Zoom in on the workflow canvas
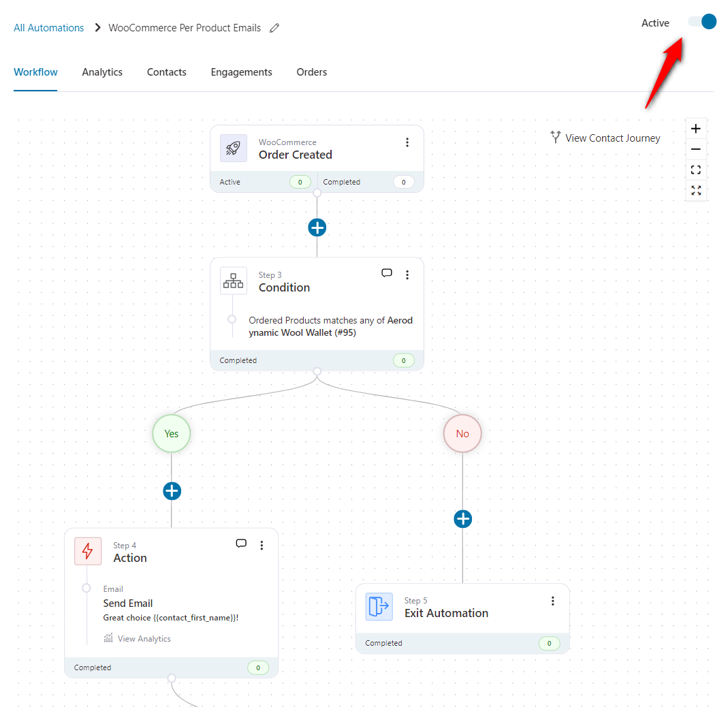The height and width of the screenshot is (707, 728). coord(695,129)
